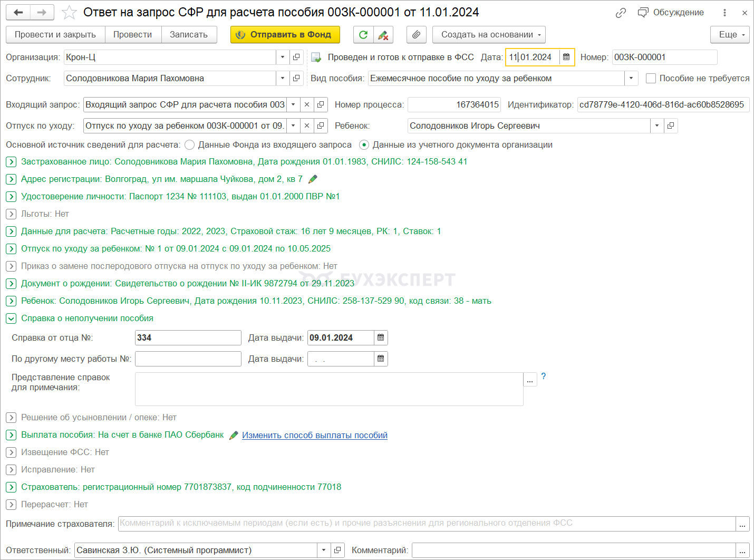Select 'Данные Фонда из входящего запроса' option

pyautogui.click(x=190, y=144)
